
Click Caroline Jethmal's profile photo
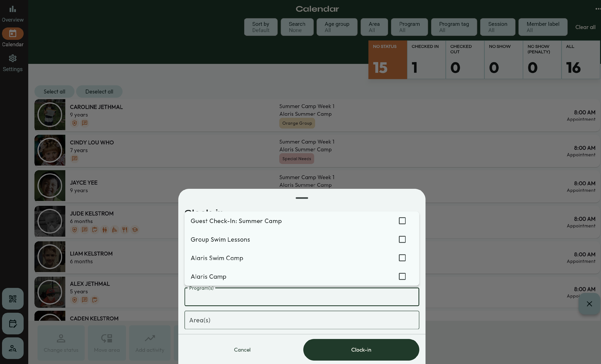point(50,115)
